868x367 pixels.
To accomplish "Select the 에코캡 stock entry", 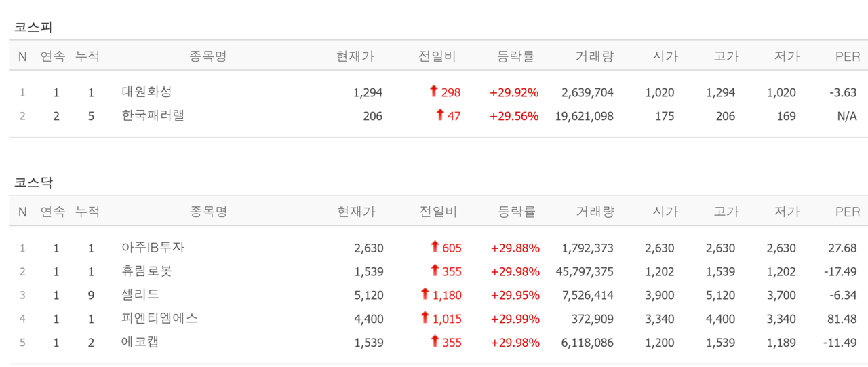I will point(140,342).
